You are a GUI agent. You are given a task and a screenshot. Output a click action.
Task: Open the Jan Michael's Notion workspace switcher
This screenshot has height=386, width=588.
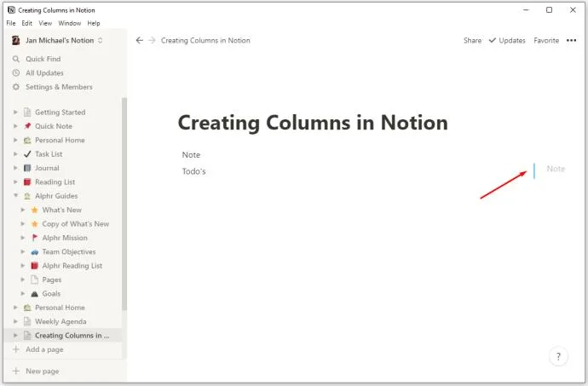[58, 40]
